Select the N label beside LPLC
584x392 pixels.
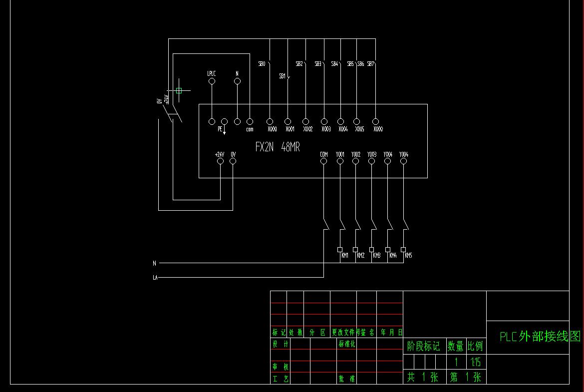click(x=237, y=74)
